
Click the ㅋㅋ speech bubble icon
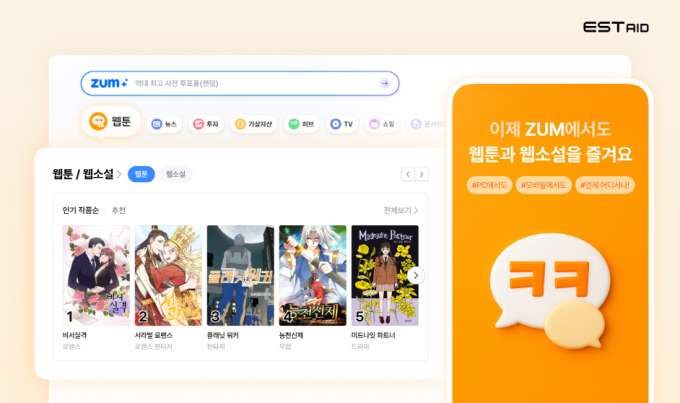[x=550, y=291]
